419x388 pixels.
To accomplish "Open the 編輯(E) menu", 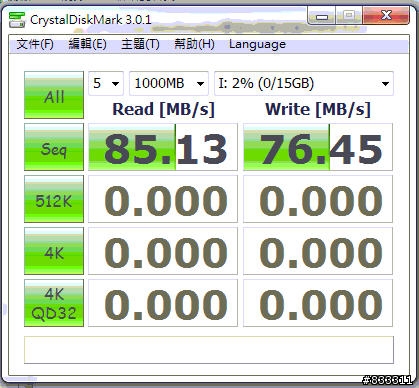I will (87, 44).
